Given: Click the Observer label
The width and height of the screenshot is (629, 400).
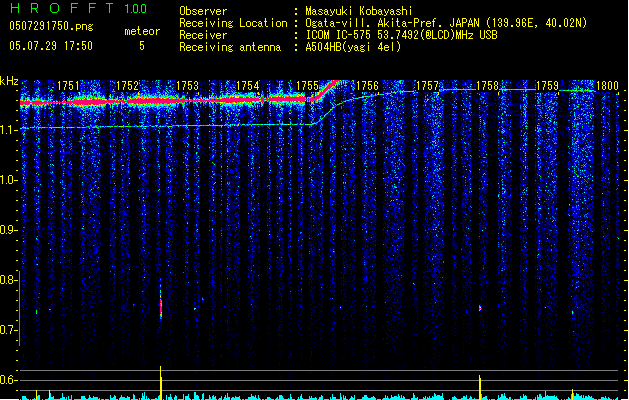Looking at the screenshot, I should (203, 11).
